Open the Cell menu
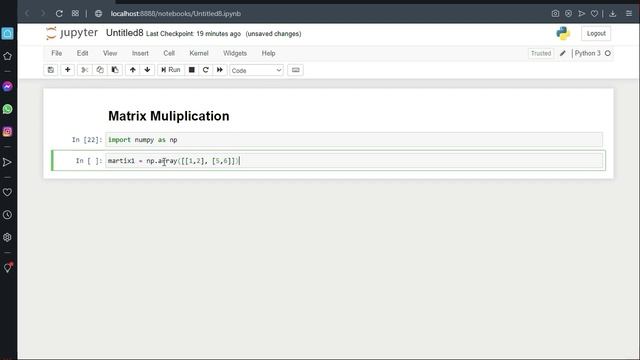Image resolution: width=640 pixels, height=360 pixels. point(169,53)
